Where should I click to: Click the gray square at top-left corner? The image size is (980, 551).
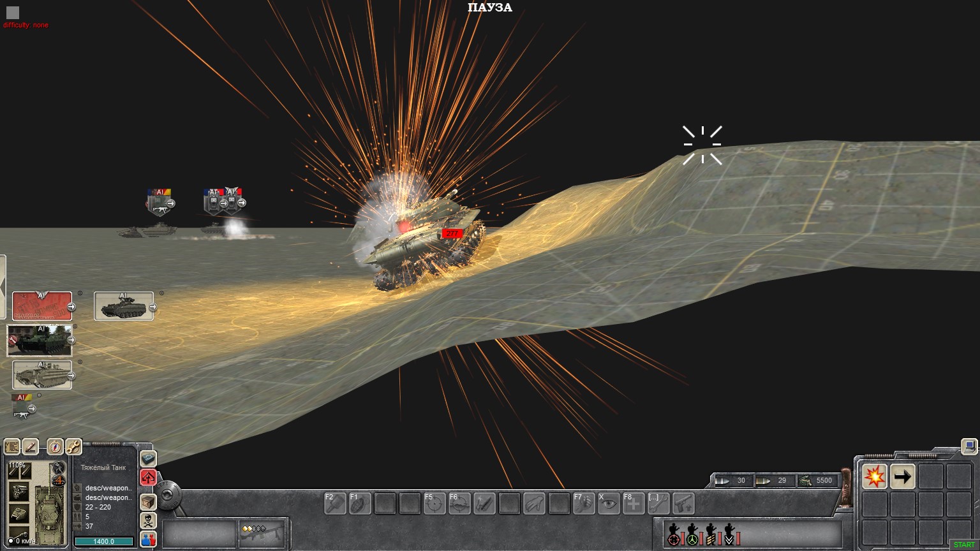[13, 12]
